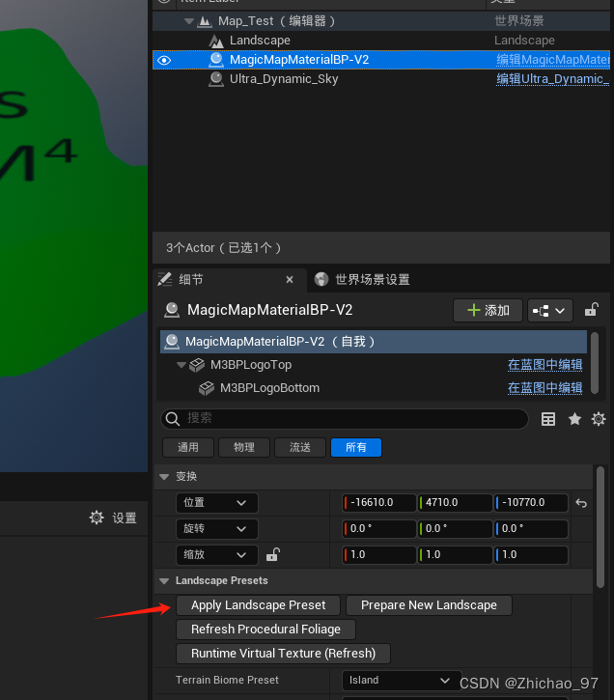Screen dimensions: 614x700
Task: Open details view options gear
Action: point(599,419)
